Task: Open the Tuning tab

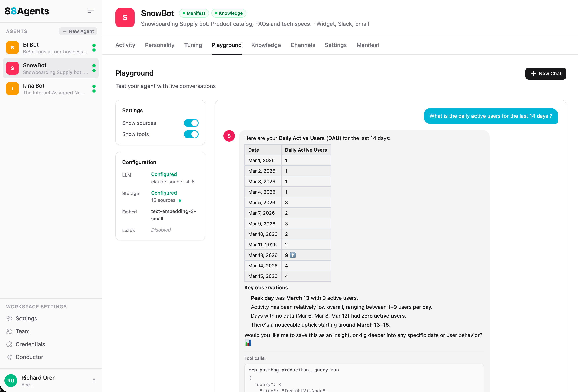Action: [193, 45]
